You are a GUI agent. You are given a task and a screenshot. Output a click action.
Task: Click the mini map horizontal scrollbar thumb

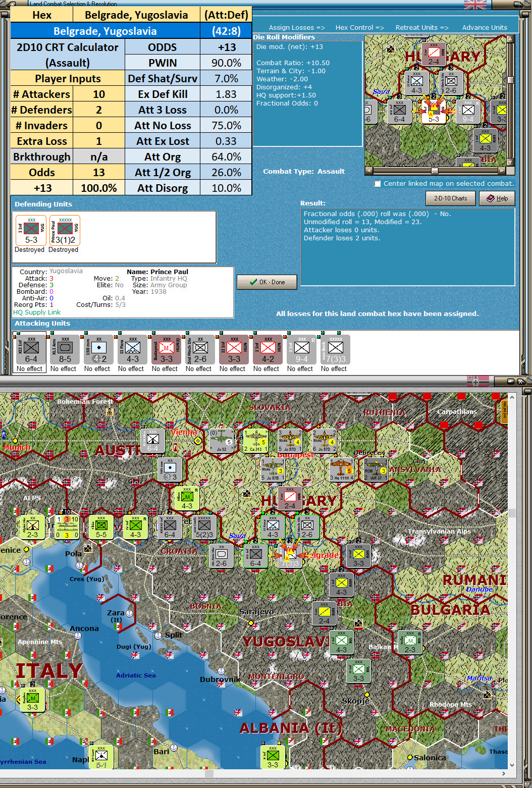435,171
